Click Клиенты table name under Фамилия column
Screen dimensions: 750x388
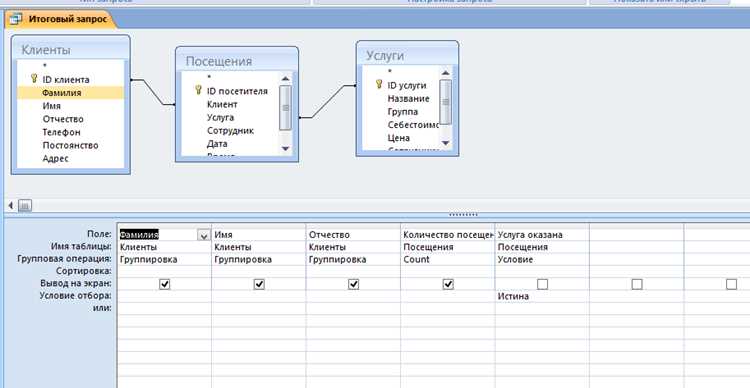(x=164, y=247)
